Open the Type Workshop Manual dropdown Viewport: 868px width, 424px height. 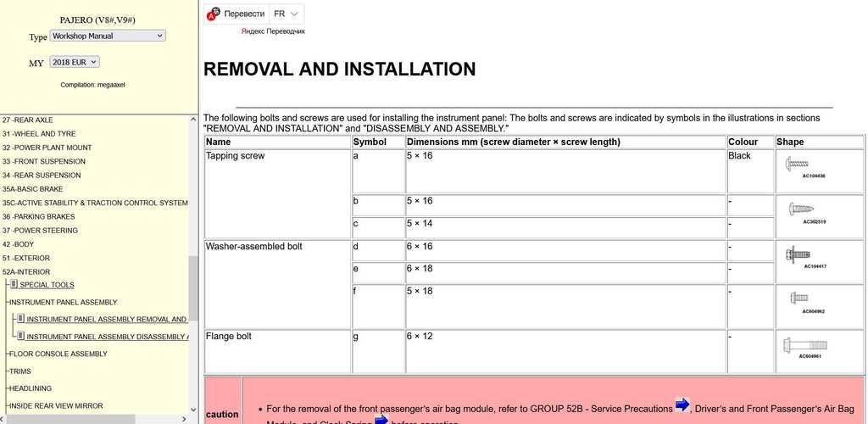tap(108, 36)
